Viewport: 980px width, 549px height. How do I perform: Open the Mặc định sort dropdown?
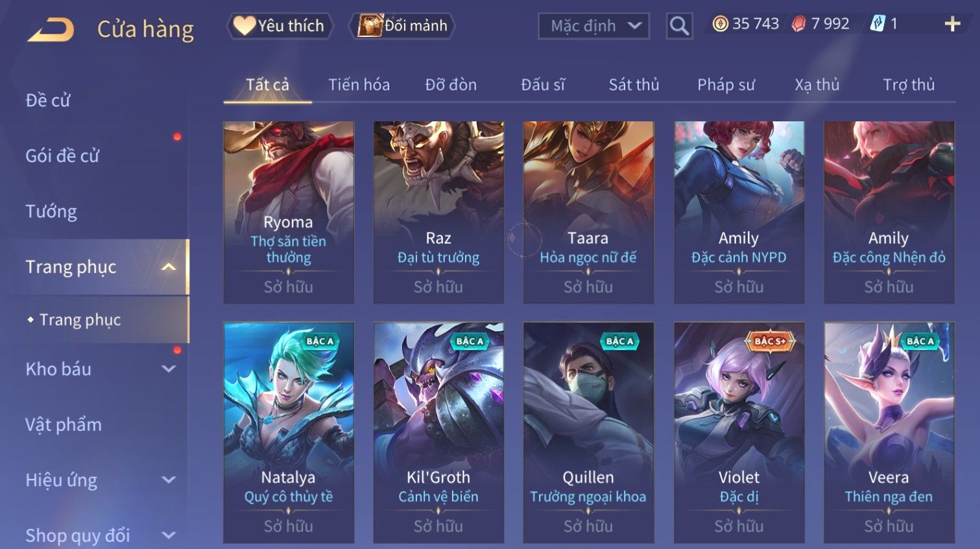(x=593, y=26)
